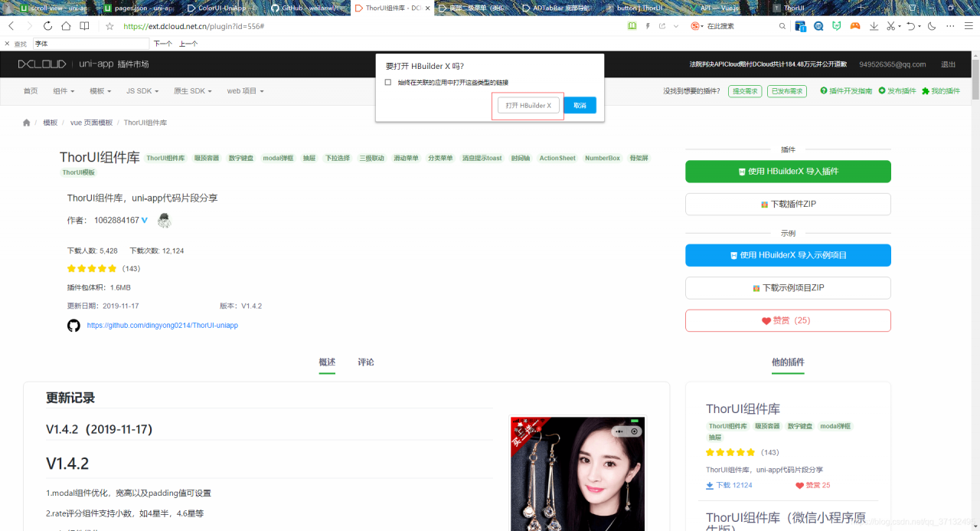This screenshot has height=531, width=980.
Task: Open the web 项目 dropdown menu
Action: point(245,91)
